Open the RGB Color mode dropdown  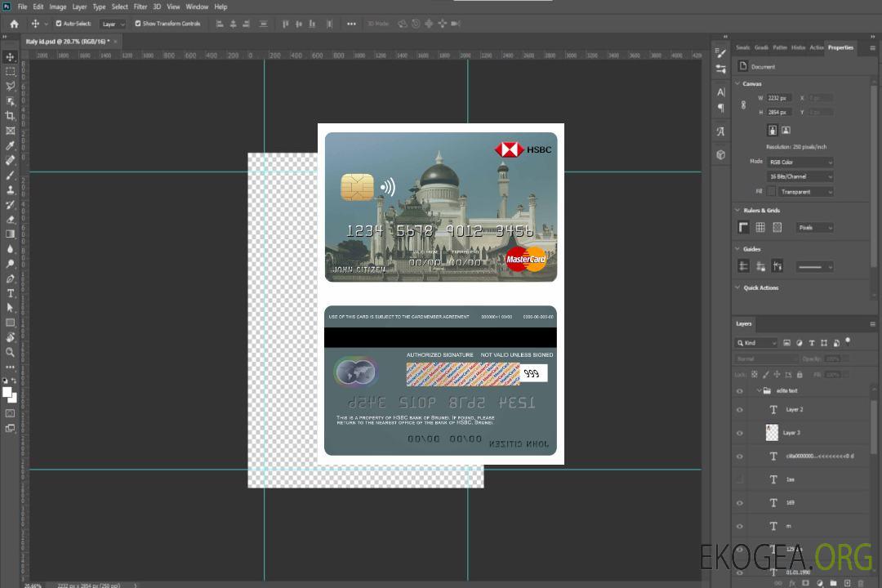click(x=800, y=162)
